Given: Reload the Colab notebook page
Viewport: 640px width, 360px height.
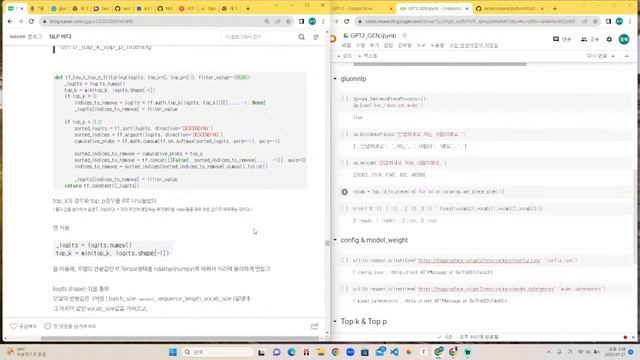Looking at the screenshot, I should click(347, 21).
